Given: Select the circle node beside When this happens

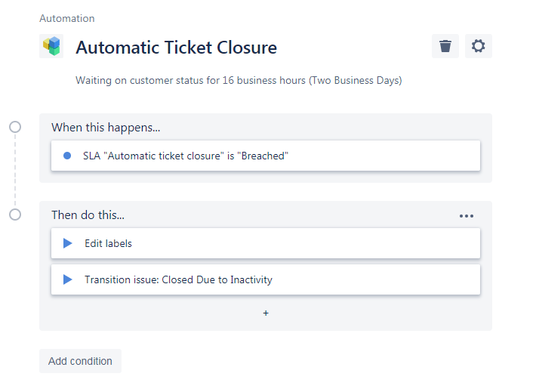Looking at the screenshot, I should pyautogui.click(x=15, y=127).
